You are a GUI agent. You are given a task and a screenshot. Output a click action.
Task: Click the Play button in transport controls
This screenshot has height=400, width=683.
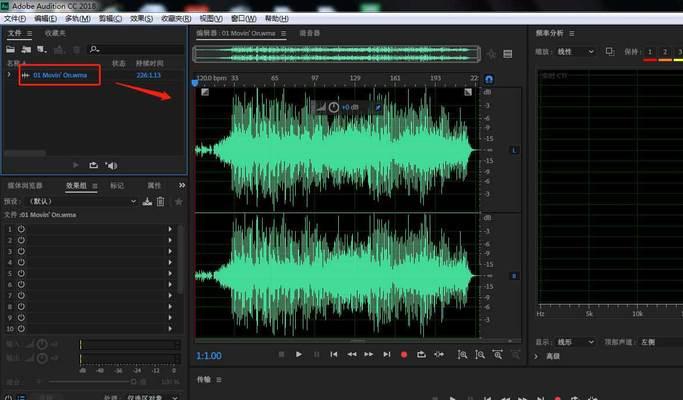pyautogui.click(x=299, y=355)
